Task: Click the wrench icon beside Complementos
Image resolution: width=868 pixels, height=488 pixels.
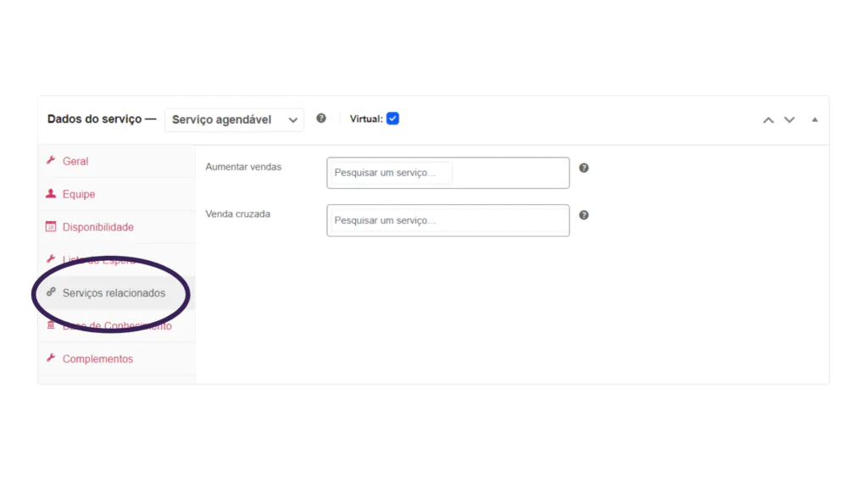Action: pyautogui.click(x=51, y=358)
